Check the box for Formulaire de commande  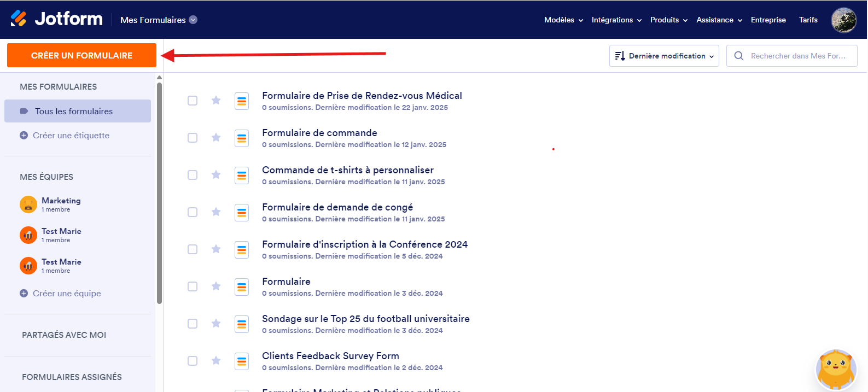(193, 138)
